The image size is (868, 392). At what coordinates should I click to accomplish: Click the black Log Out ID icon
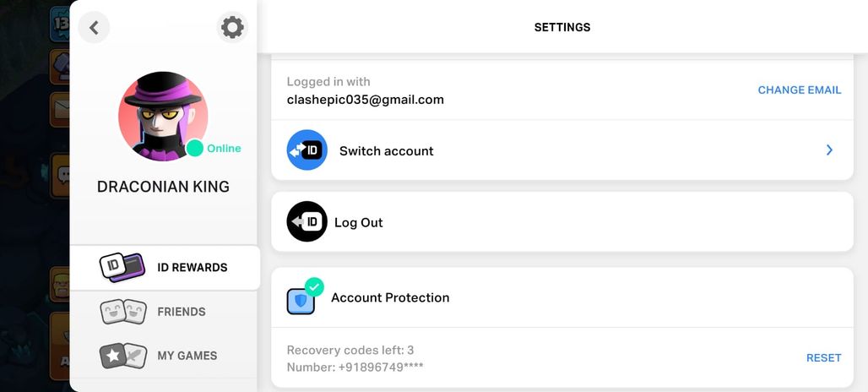[307, 221]
